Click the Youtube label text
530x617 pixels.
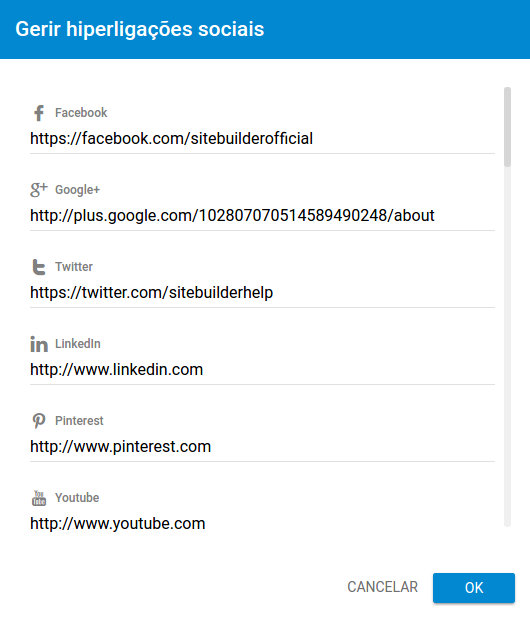[x=77, y=498]
